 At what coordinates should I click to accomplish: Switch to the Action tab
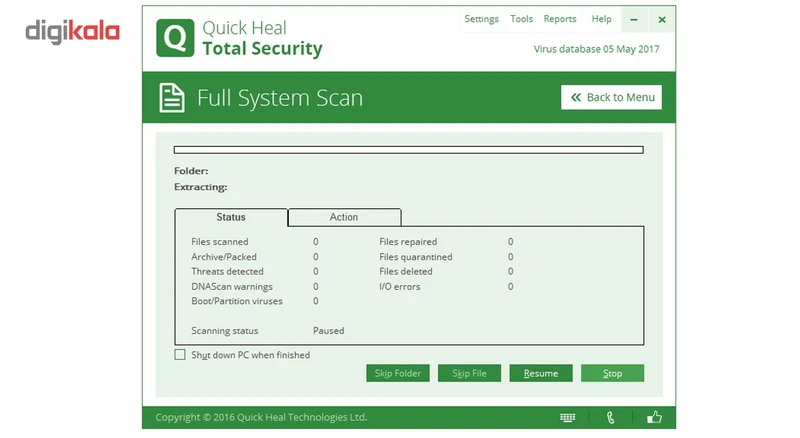(344, 217)
